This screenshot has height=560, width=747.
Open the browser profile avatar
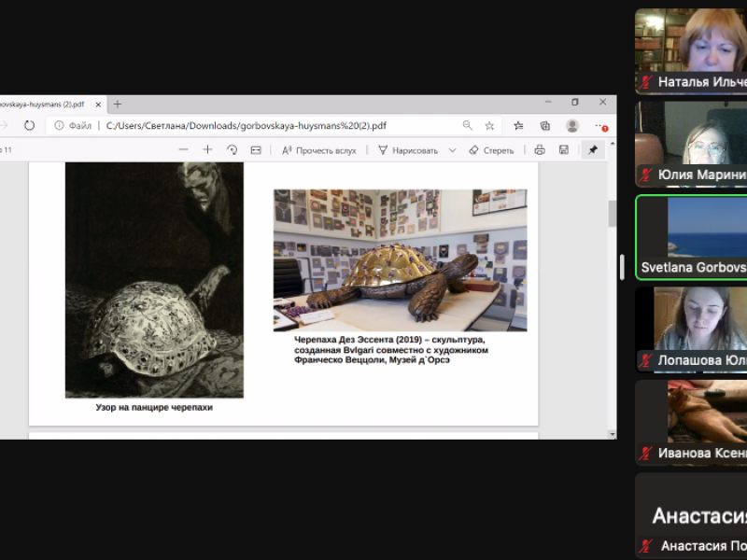[x=572, y=125]
